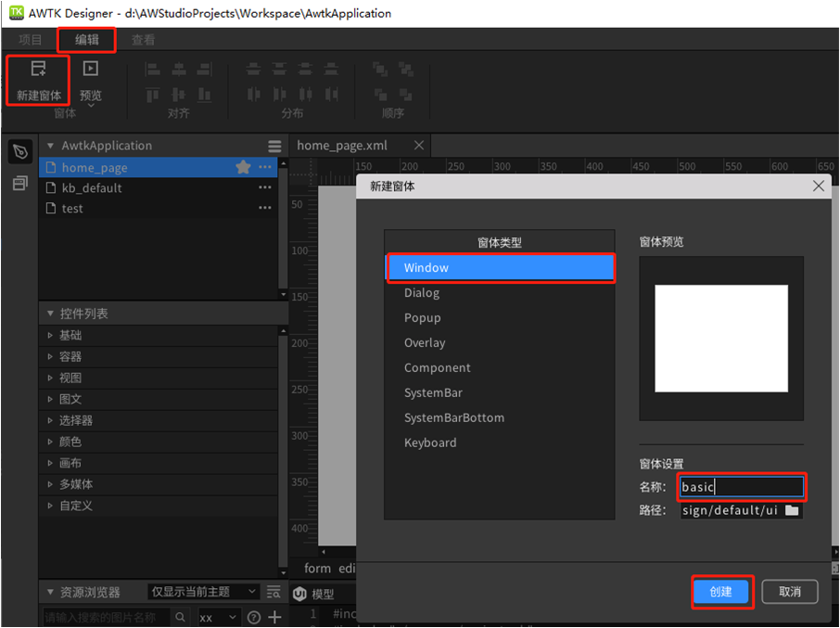
Task: Click the AWTK Designer app icon in title bar
Action: click(17, 12)
